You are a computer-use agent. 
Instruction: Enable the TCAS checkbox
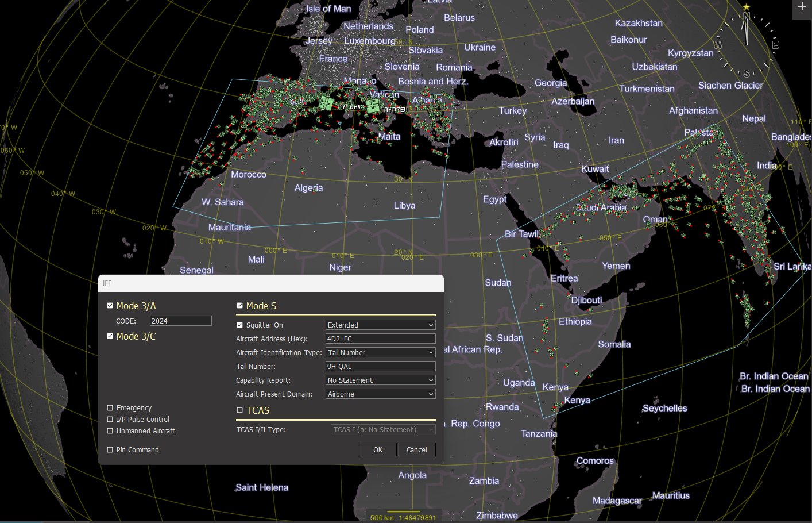(x=240, y=410)
